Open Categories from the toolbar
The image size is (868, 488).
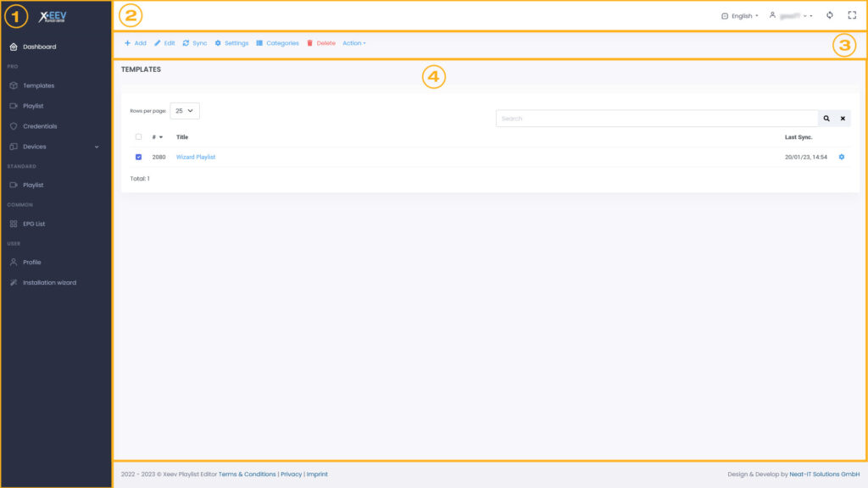(277, 43)
